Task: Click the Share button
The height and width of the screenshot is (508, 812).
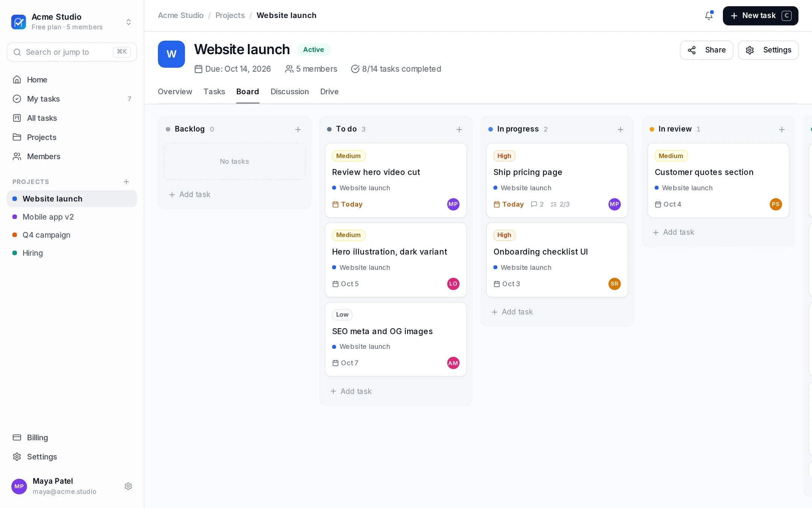Action: coord(706,50)
